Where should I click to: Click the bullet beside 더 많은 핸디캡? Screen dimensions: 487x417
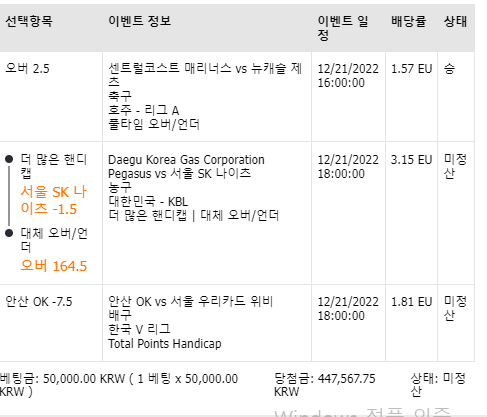9,159
